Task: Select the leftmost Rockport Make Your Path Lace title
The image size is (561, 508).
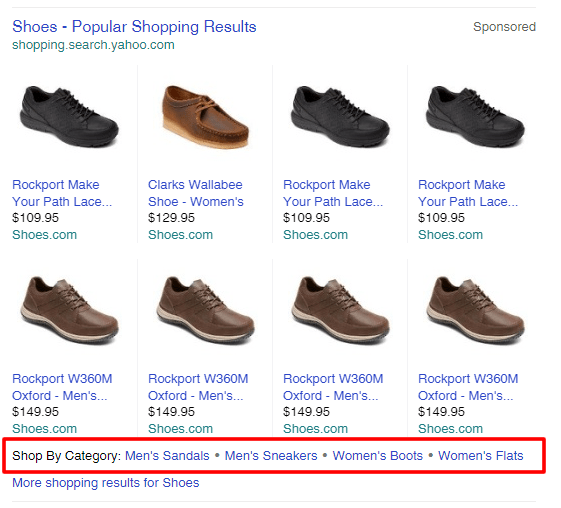Action: click(x=62, y=193)
